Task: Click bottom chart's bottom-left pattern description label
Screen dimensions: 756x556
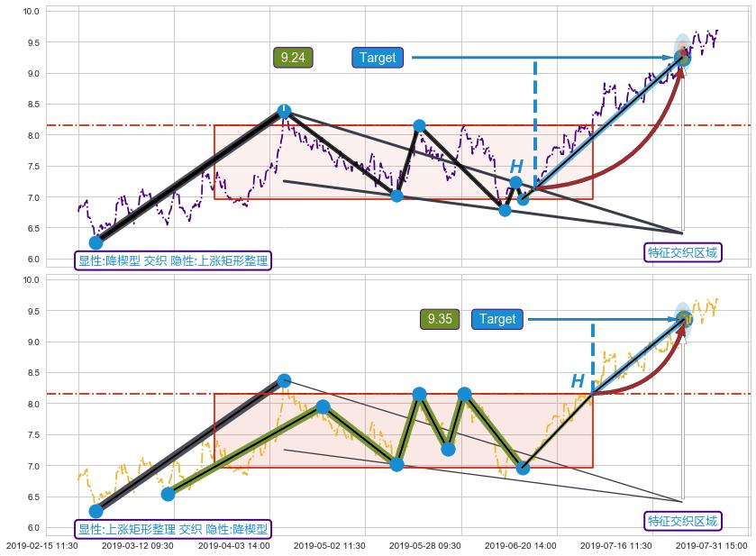Action: (173, 529)
